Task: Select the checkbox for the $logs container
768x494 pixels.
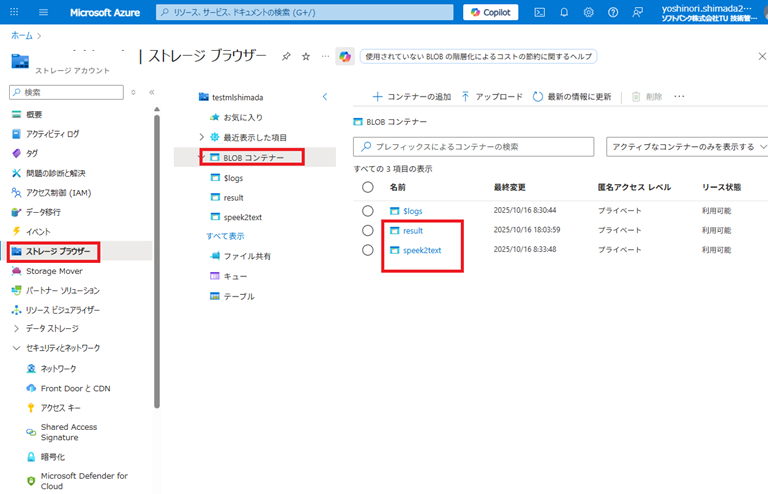Action: [x=368, y=211]
